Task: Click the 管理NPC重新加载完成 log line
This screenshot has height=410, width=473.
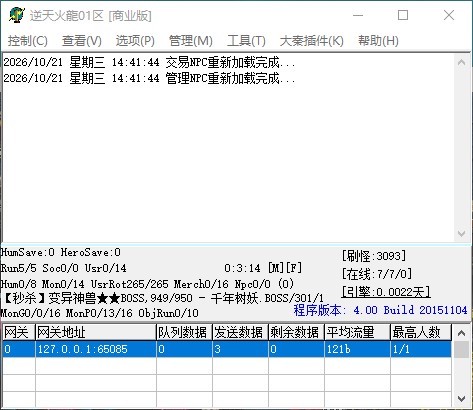Action: click(x=149, y=79)
